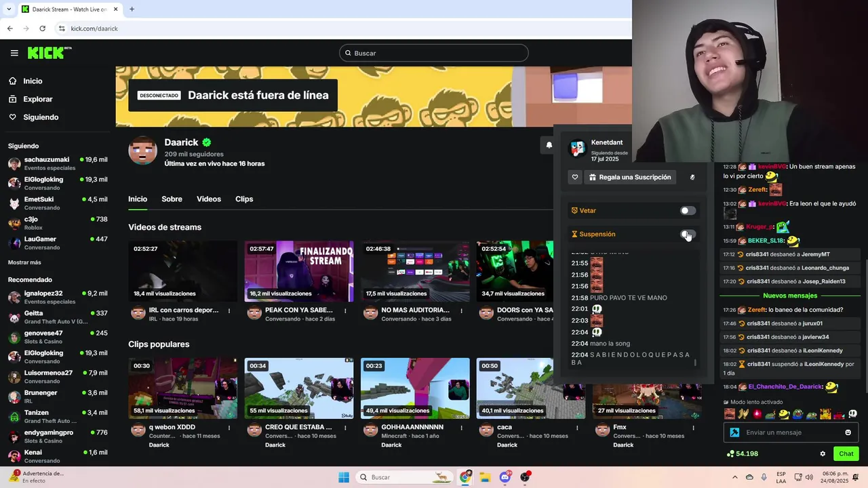Viewport: 868px width, 488px height.
Task: Open FINALIZANDO STREAM video thumbnail
Action: point(299,271)
